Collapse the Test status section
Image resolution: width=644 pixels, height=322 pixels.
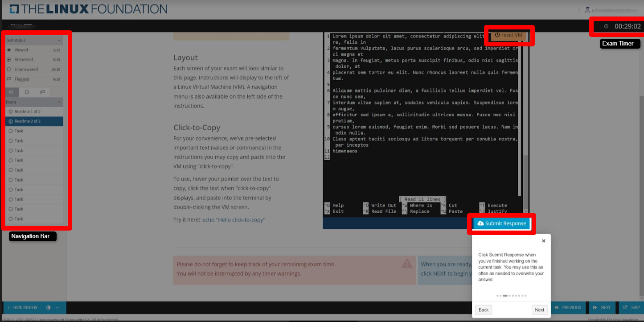click(x=59, y=40)
